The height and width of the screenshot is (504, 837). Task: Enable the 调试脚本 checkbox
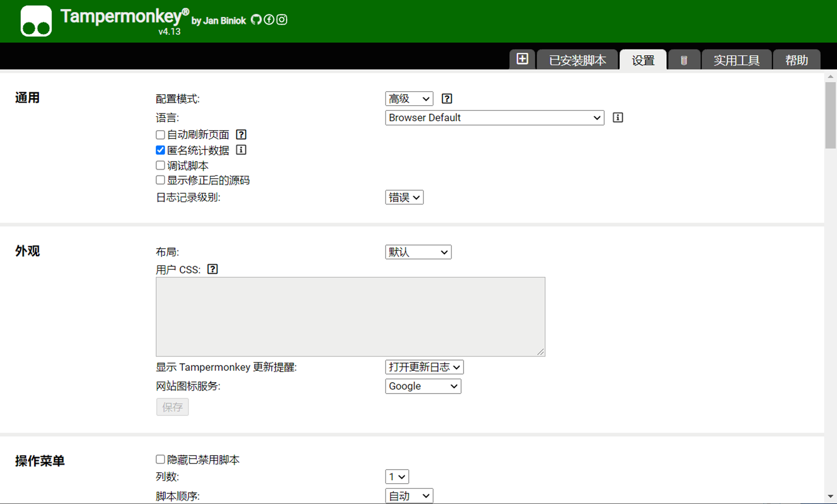pyautogui.click(x=160, y=166)
